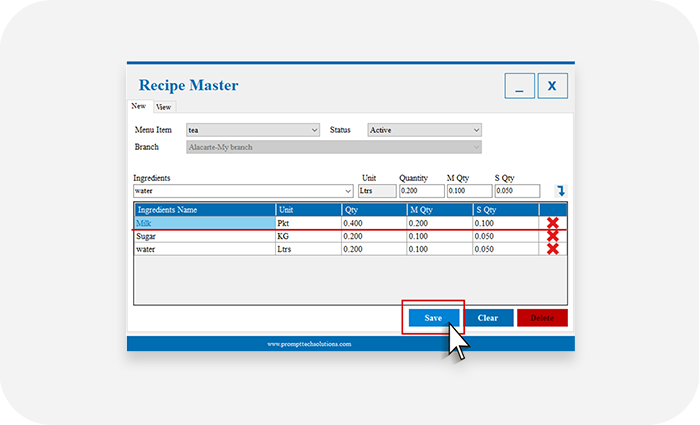
Task: Click water row's S Qty cell 0.050
Action: (506, 249)
